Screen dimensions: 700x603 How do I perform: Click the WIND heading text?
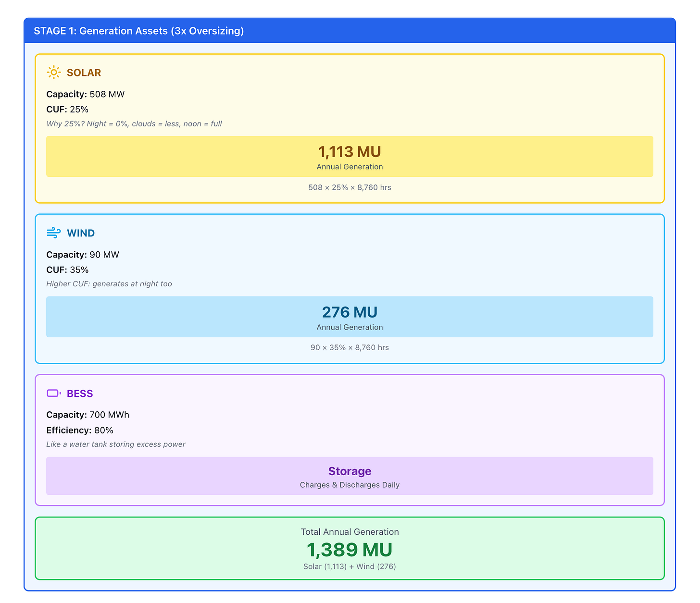click(x=81, y=233)
